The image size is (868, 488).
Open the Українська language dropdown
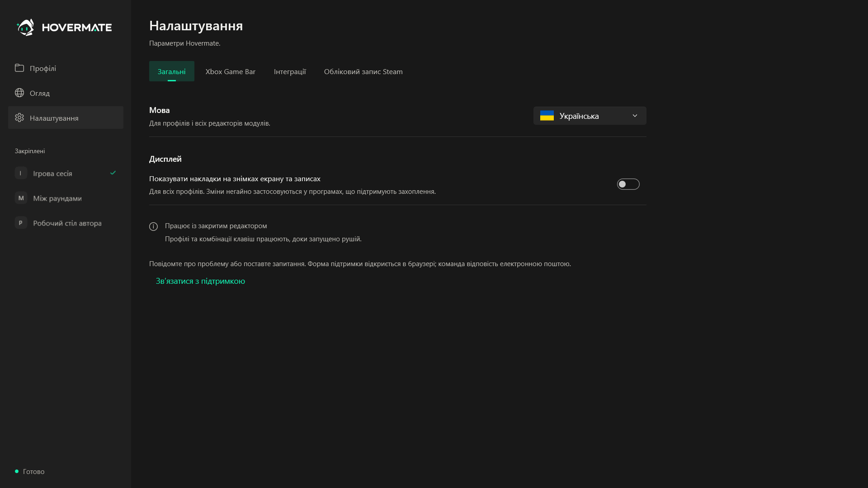[590, 116]
